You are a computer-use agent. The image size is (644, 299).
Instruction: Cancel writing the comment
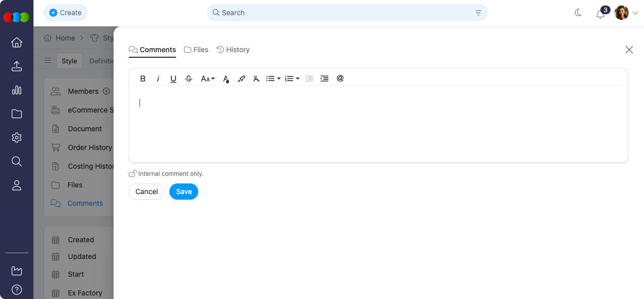coord(147,192)
